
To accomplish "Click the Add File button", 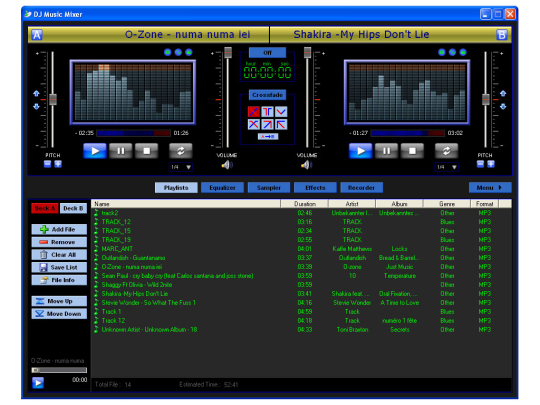I will click(x=59, y=229).
